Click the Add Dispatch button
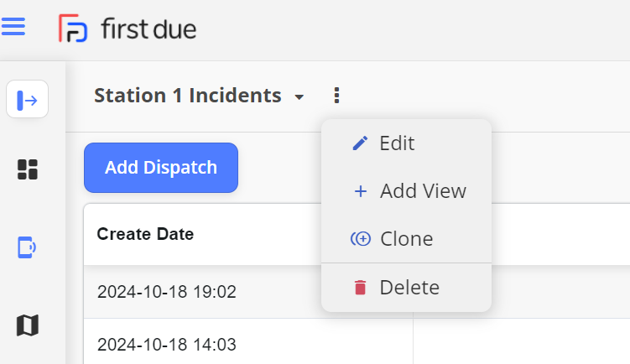The width and height of the screenshot is (630, 364). (x=161, y=168)
